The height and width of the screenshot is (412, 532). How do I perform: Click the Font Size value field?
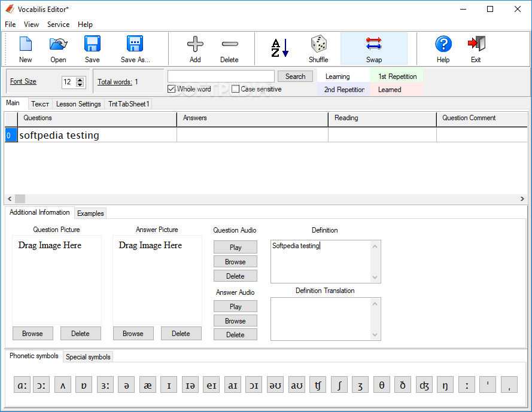click(x=69, y=82)
